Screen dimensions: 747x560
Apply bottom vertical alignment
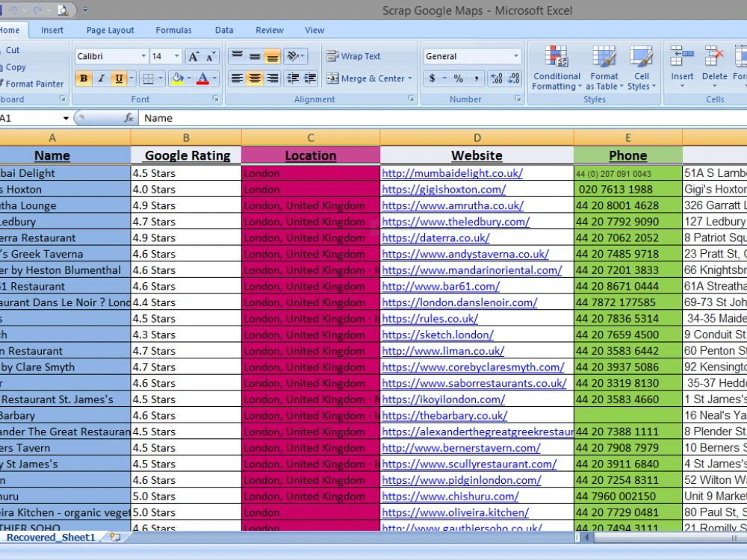click(272, 56)
